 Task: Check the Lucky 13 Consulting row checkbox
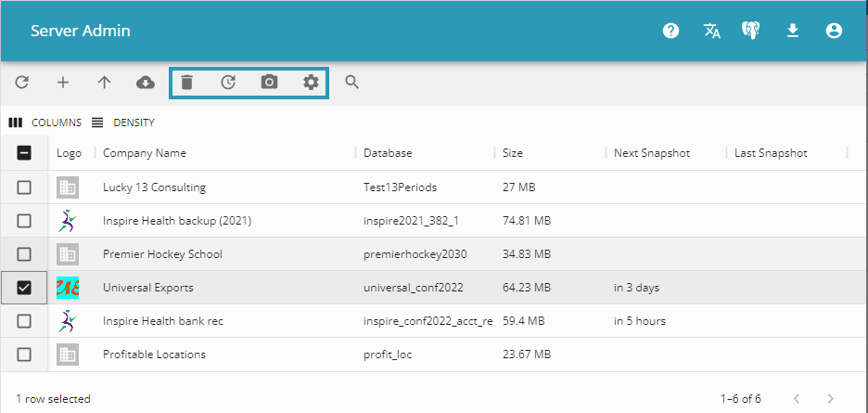click(x=24, y=187)
